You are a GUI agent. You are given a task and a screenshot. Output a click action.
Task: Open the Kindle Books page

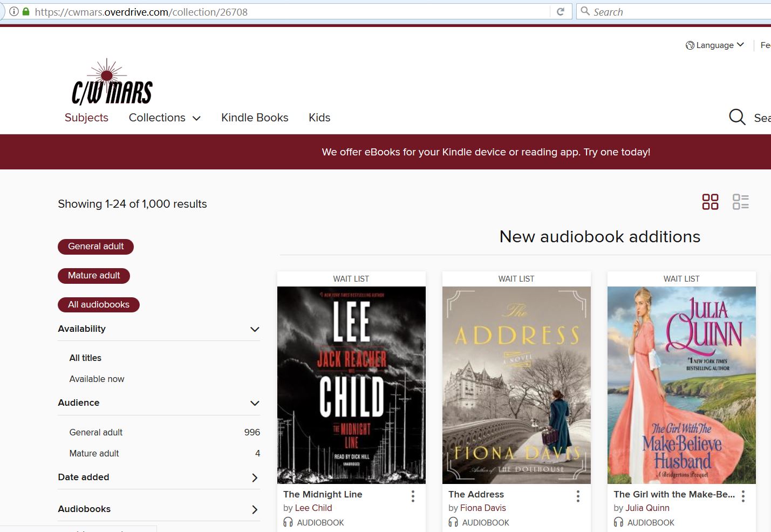(x=255, y=118)
